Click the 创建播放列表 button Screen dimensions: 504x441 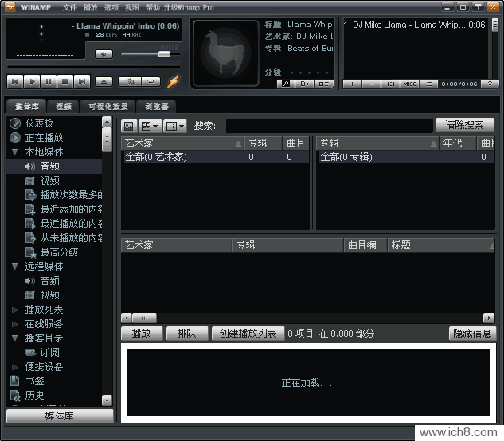click(248, 334)
